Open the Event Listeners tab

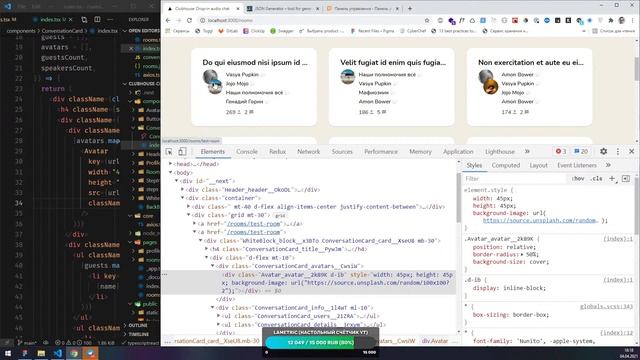point(577,165)
